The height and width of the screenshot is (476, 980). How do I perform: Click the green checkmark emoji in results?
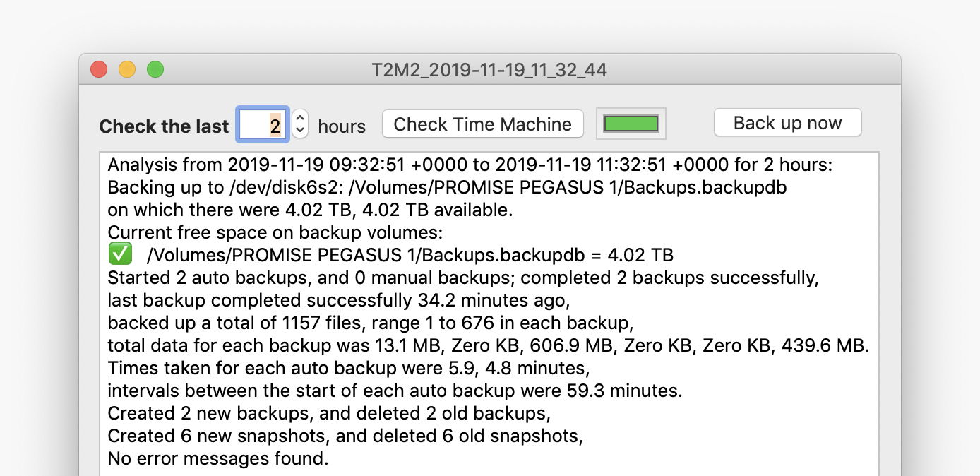coord(120,254)
